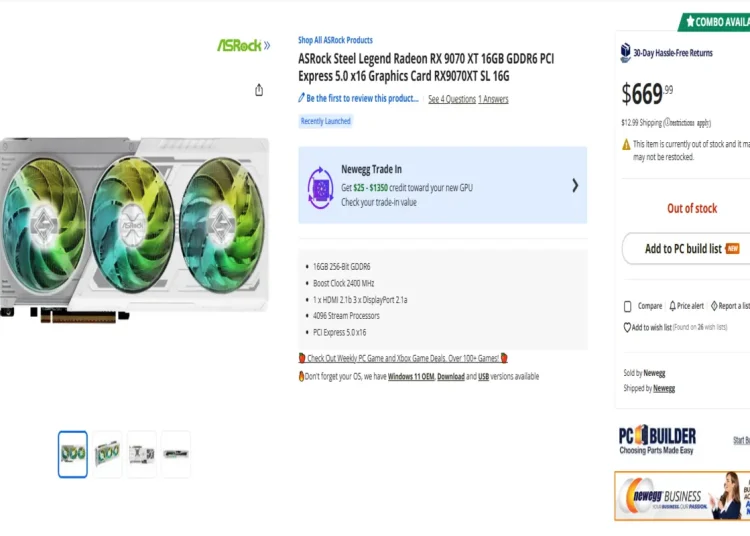Select the second angled card thumbnail

point(107,454)
